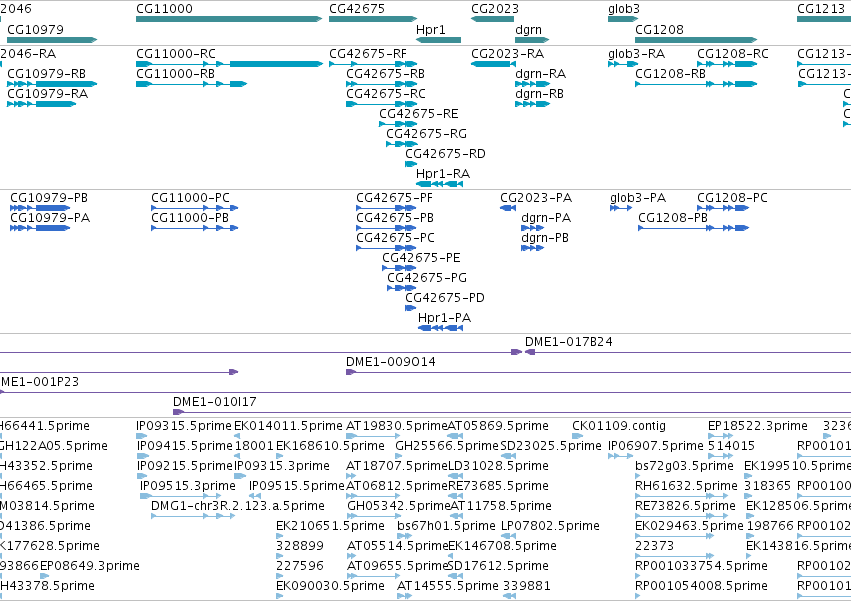Click the RH61632.5prime EST label
This screenshot has width=851, height=601.
(687, 486)
